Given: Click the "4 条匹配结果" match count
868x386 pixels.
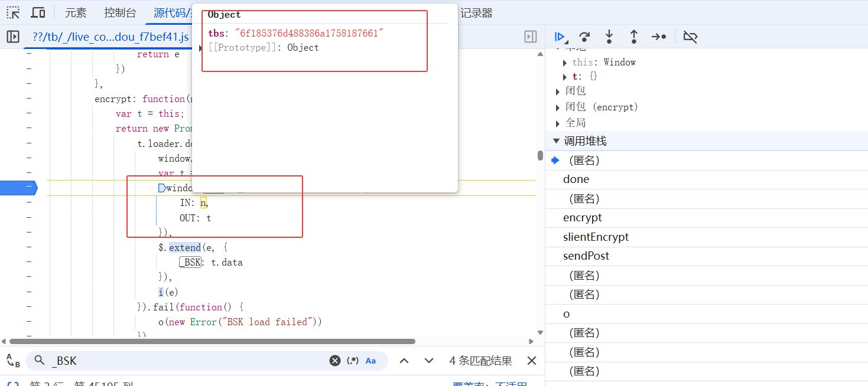Looking at the screenshot, I should 480,361.
